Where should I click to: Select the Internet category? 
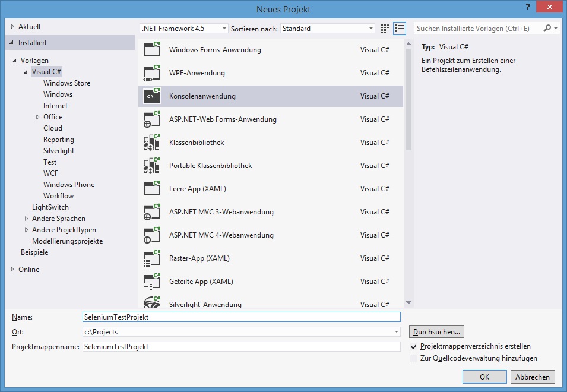point(55,106)
